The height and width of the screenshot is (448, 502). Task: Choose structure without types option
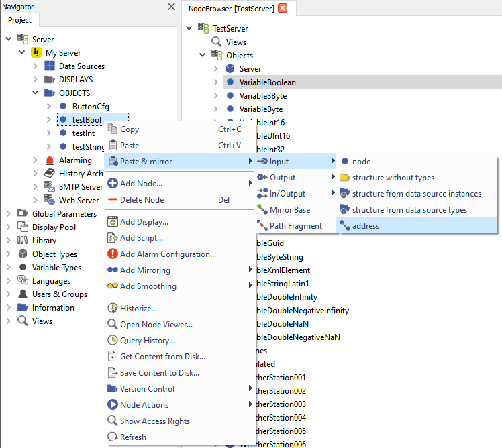(x=417, y=177)
